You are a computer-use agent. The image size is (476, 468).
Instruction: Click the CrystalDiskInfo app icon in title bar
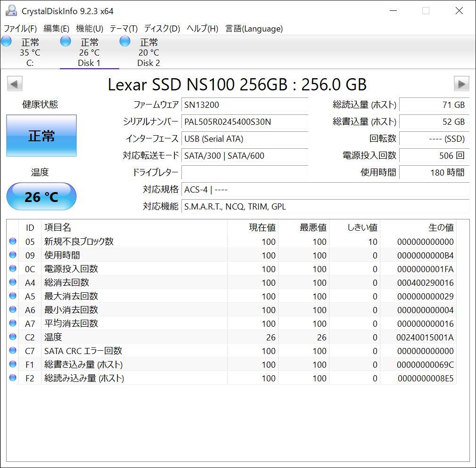coord(11,11)
